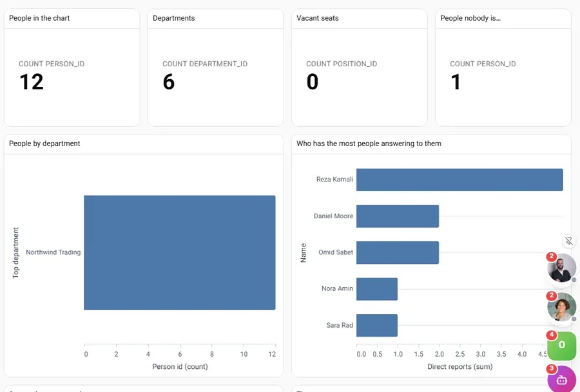Click the Sara Rad bar
The height and width of the screenshot is (392, 580).
click(x=377, y=326)
